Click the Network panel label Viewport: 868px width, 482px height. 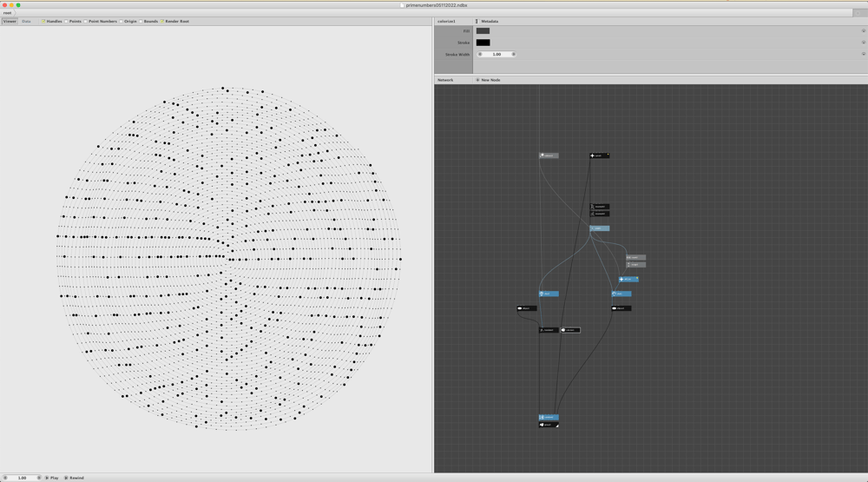(445, 80)
